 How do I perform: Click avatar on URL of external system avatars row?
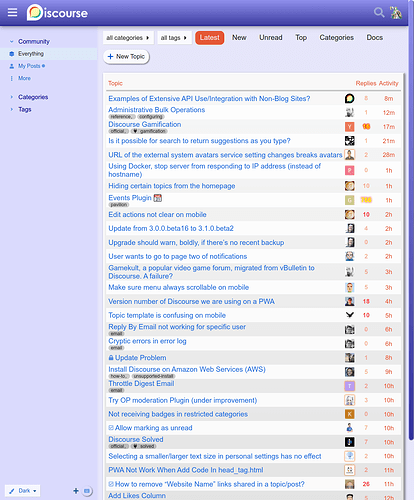coord(349,155)
